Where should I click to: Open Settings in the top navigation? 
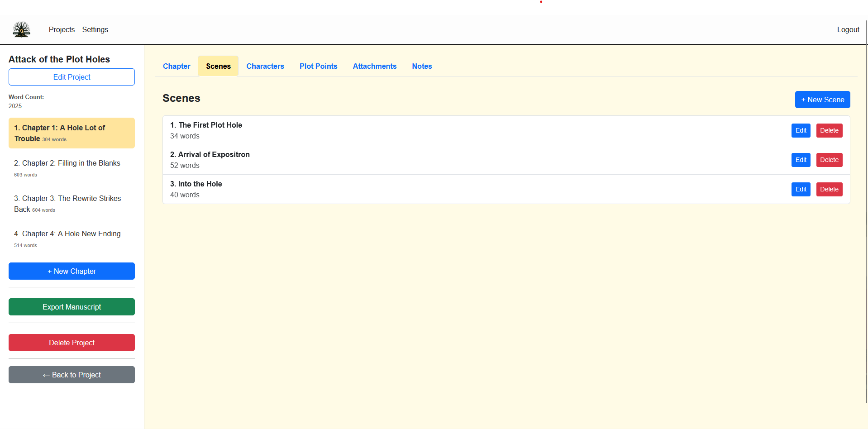point(95,29)
